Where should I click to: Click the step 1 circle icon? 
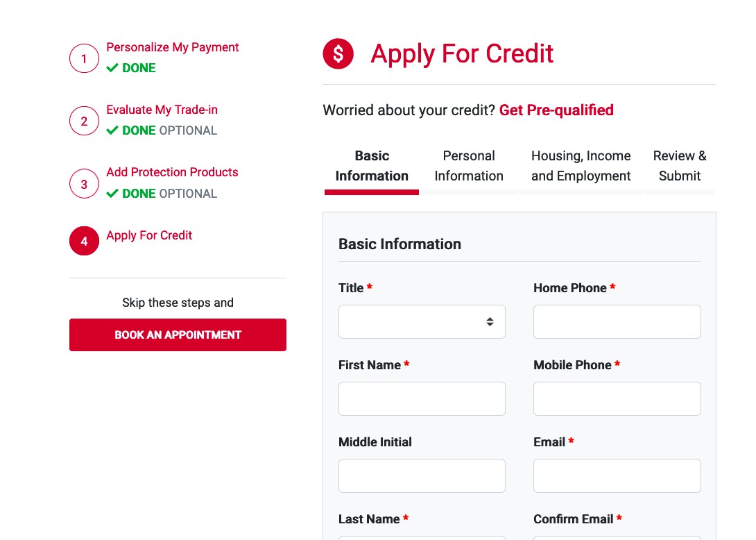pyautogui.click(x=84, y=58)
